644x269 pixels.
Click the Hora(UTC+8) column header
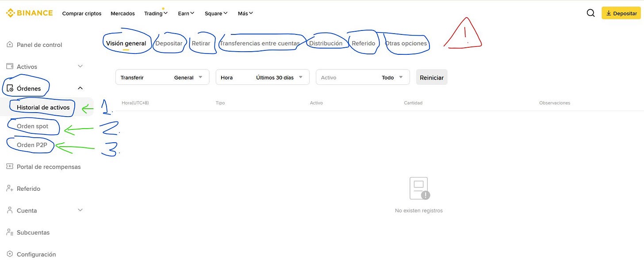coord(135,103)
